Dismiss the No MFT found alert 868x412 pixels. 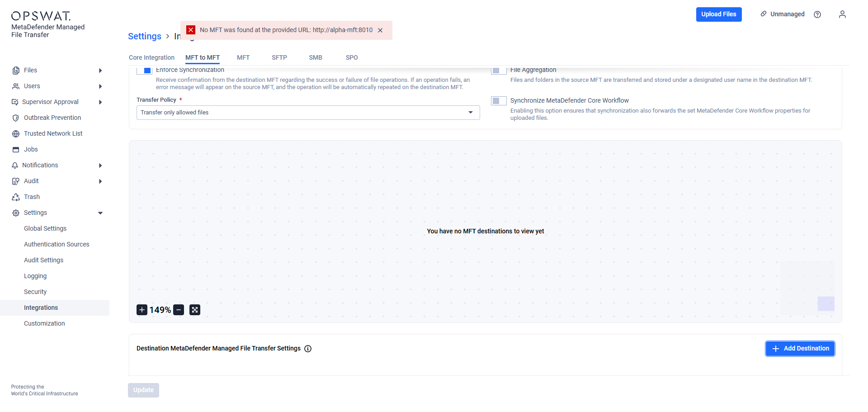380,30
